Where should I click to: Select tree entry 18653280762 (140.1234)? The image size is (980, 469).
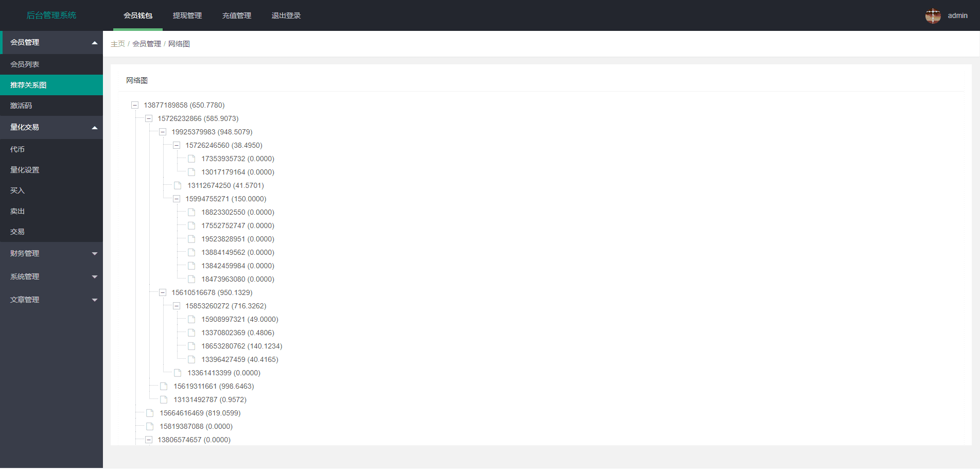coord(241,346)
